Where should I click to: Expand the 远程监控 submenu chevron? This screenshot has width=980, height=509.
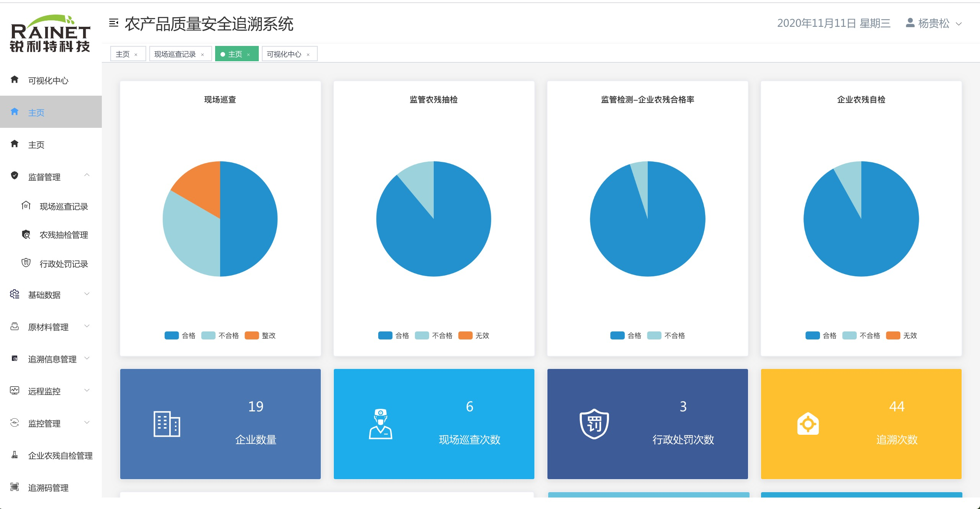[87, 390]
